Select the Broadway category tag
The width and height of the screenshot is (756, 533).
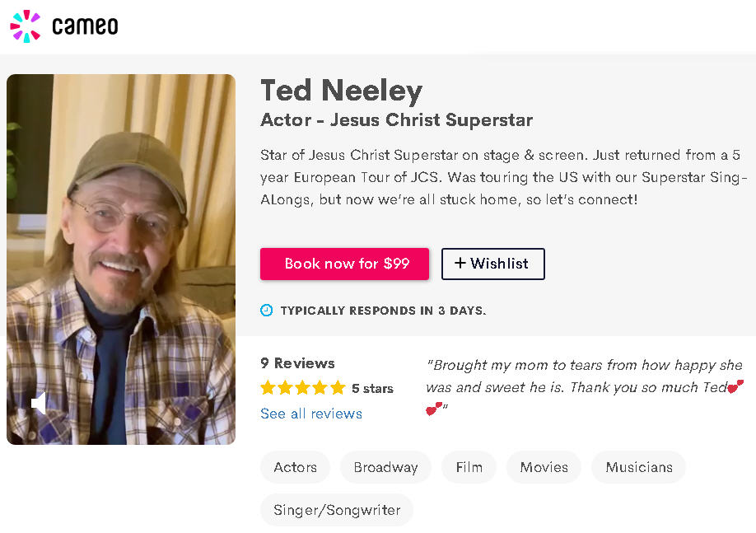click(385, 467)
